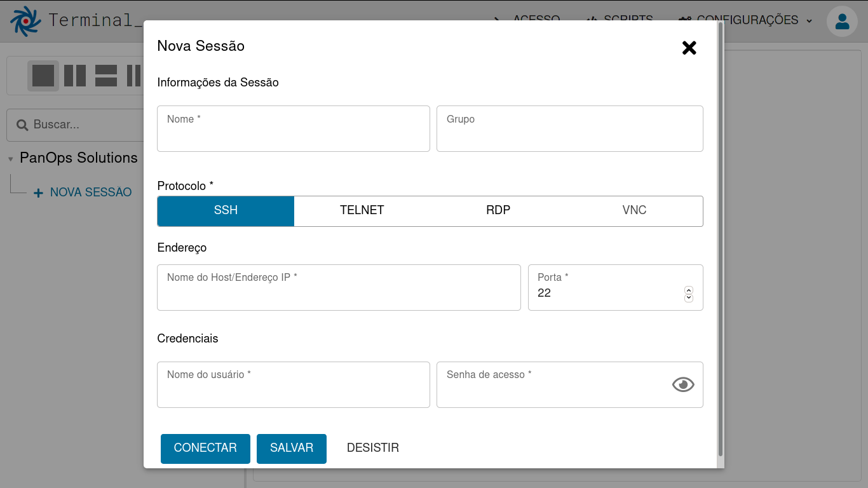The width and height of the screenshot is (868, 488).
Task: Focus the Nome do Host/Endereço IP field
Action: 339,287
